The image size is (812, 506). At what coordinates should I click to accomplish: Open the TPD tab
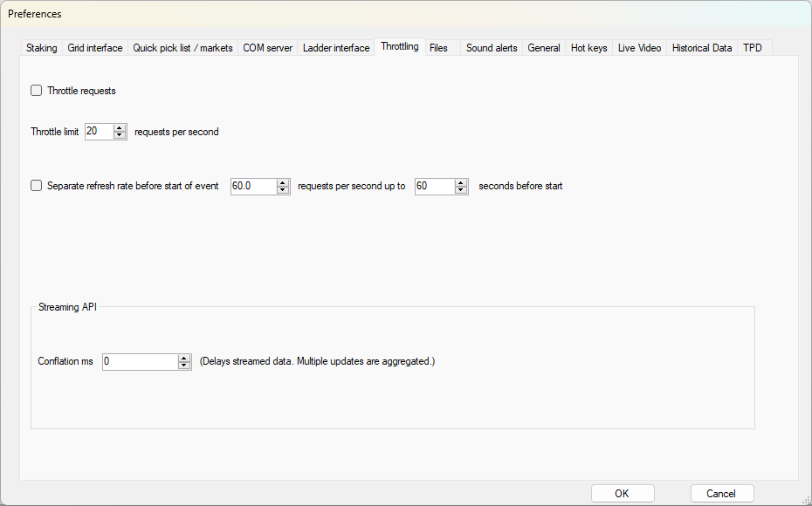coord(753,48)
